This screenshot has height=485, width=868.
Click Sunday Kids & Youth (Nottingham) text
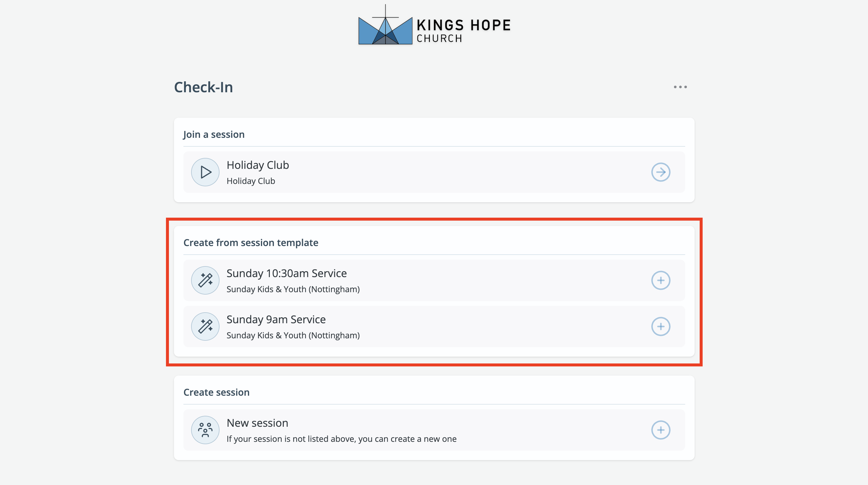(x=293, y=289)
